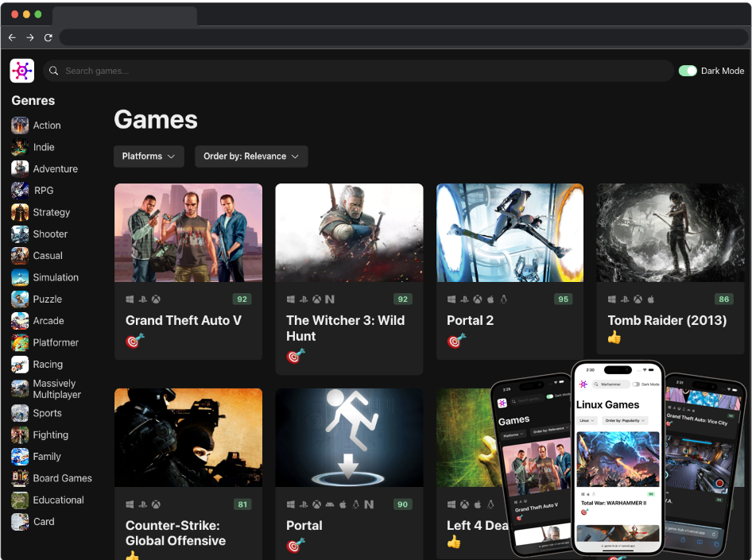
Task: Click the Action genre icon
Action: [x=20, y=126]
